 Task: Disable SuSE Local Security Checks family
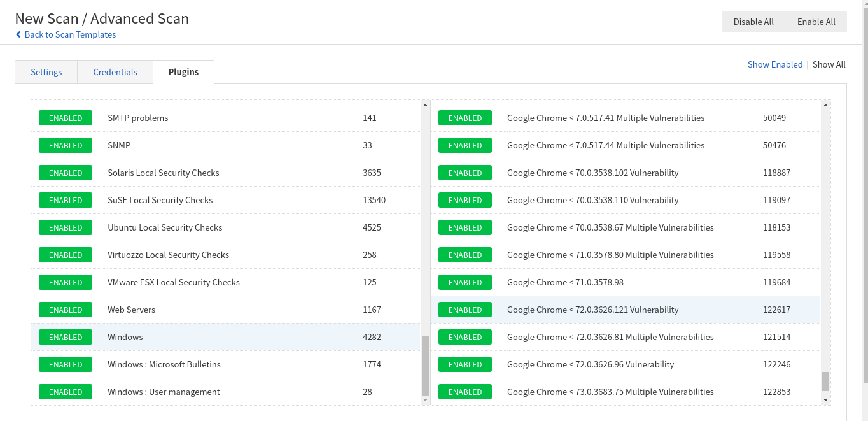[66, 200]
